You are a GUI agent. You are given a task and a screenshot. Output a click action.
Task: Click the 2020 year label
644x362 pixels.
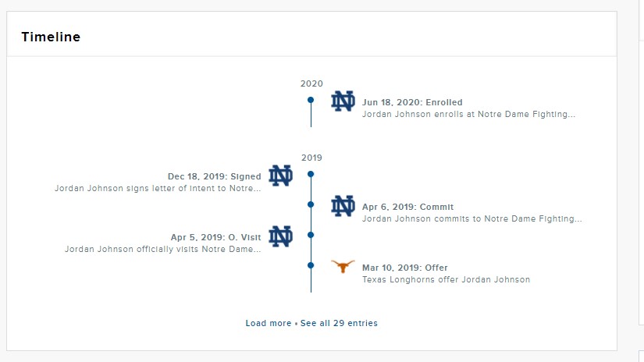point(311,83)
